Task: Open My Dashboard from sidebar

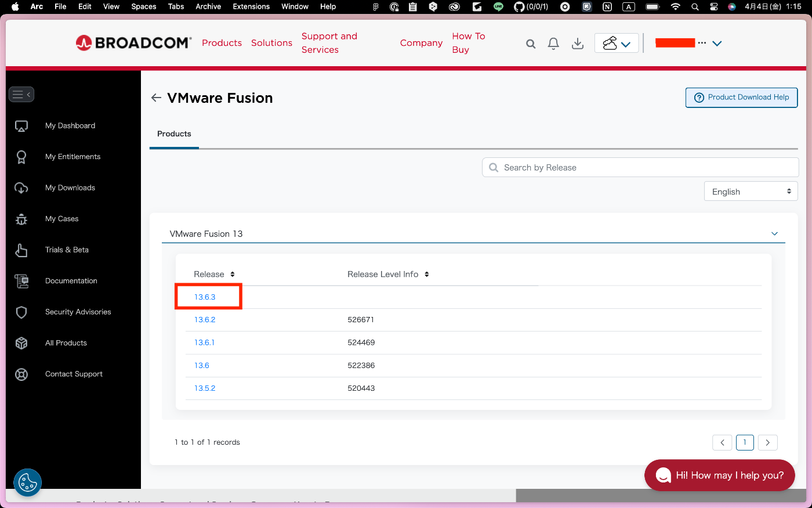Action: (x=70, y=126)
